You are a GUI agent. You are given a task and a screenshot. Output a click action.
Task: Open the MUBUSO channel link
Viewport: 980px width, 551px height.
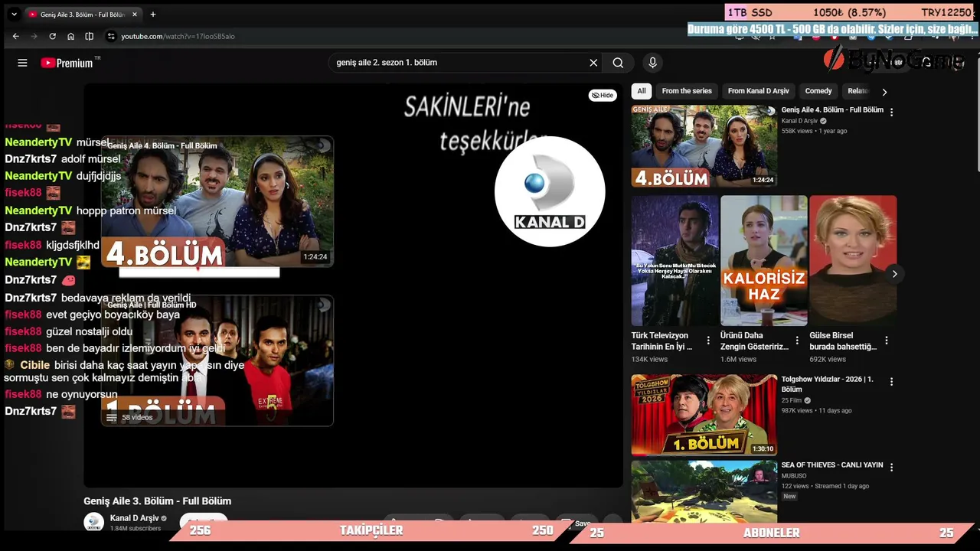(794, 476)
